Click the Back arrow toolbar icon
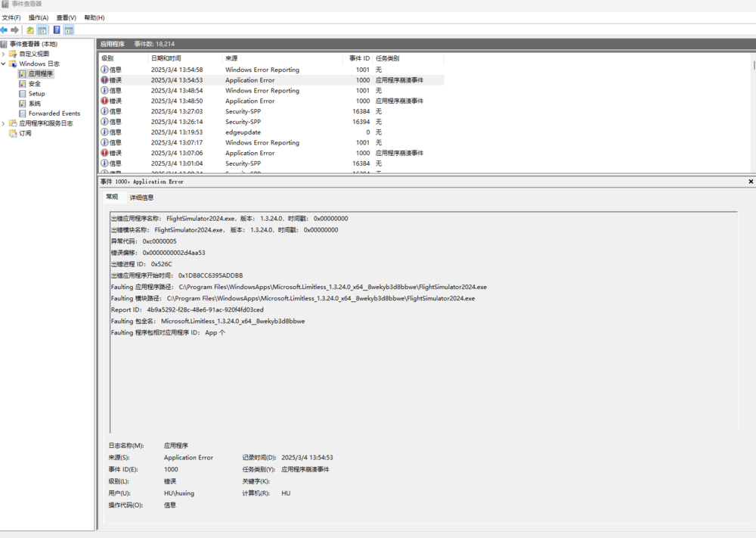 tap(5, 30)
